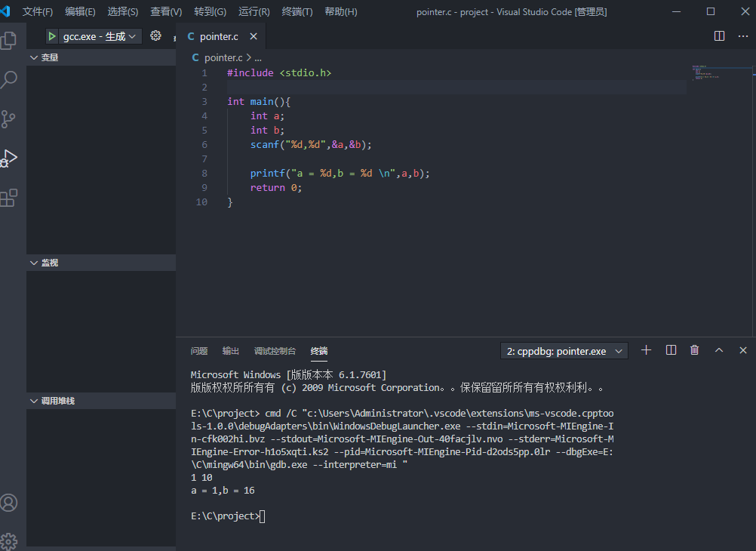Screen dimensions: 756x551
Task: Split the editor to the right
Action: [x=719, y=36]
